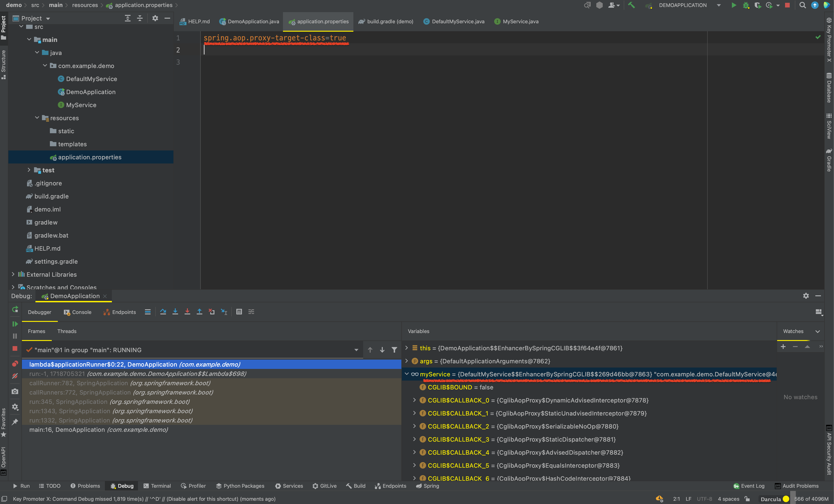Click the Step Over debugger icon

coord(163,312)
